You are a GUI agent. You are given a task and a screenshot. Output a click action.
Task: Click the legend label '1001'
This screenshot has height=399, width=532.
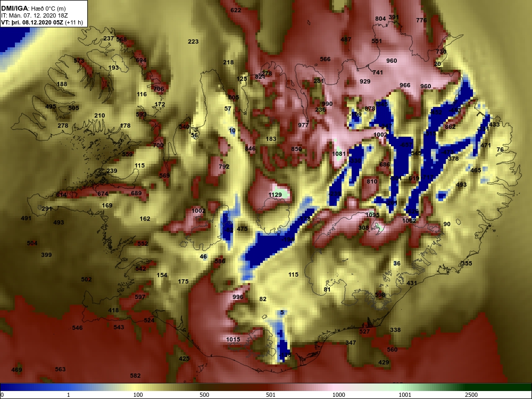tap(405, 395)
